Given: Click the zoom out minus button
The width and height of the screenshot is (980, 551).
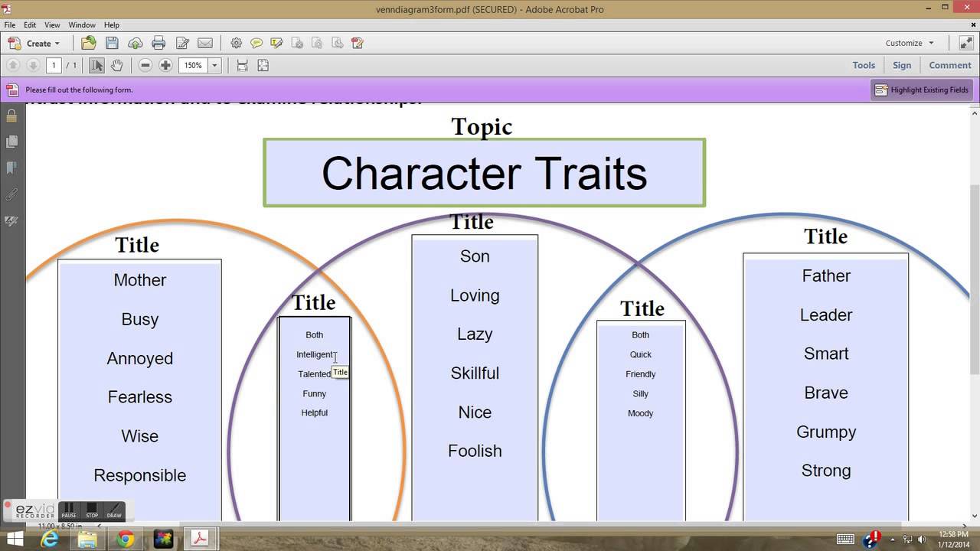Looking at the screenshot, I should tap(145, 66).
